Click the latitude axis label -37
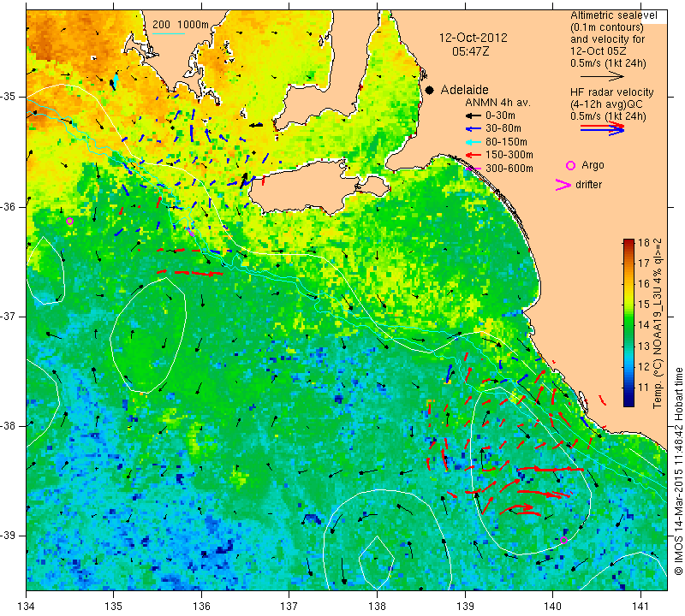 [9, 316]
